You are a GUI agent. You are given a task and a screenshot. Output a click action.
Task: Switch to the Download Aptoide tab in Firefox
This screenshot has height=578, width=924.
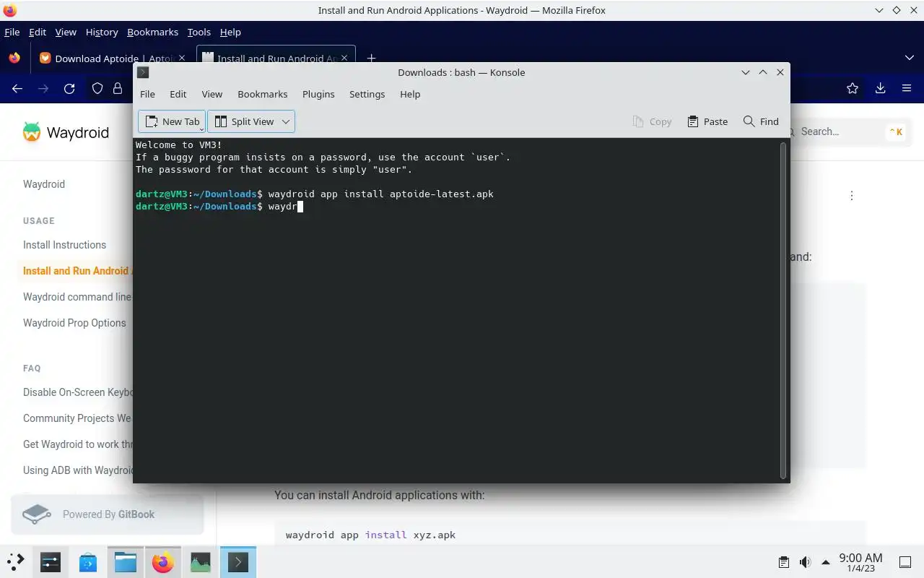[113, 59]
